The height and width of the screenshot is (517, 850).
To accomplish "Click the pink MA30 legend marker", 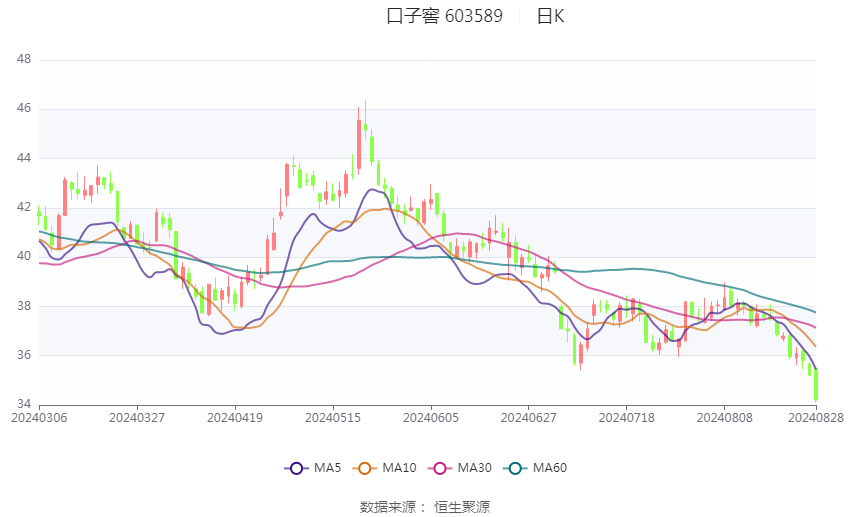I will tap(438, 468).
